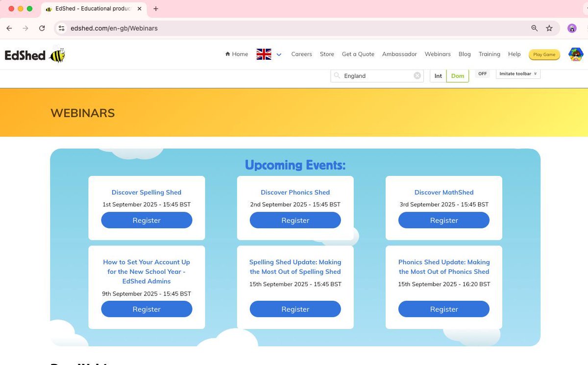Click the yellow Play Game button
Viewport: 588px width, 365px height.
[x=544, y=54]
